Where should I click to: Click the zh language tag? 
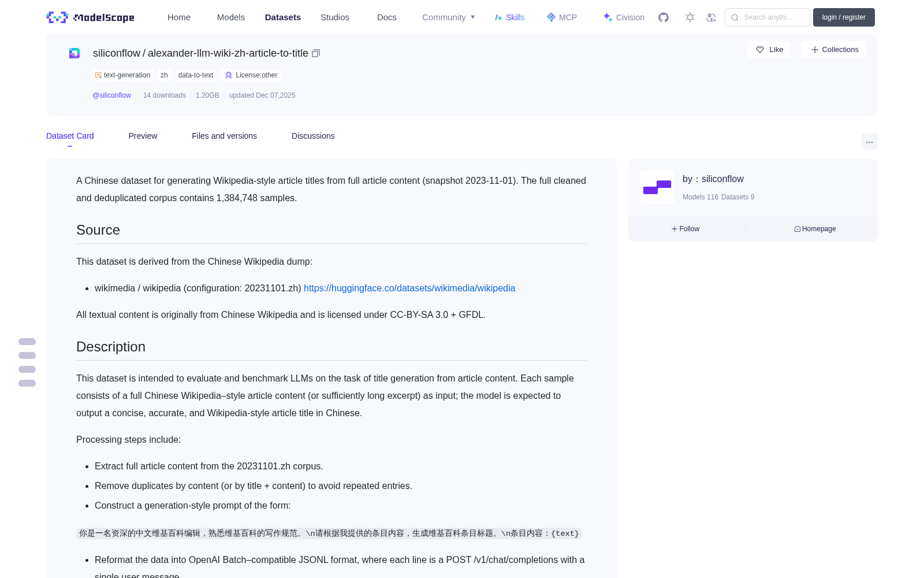[x=164, y=75]
